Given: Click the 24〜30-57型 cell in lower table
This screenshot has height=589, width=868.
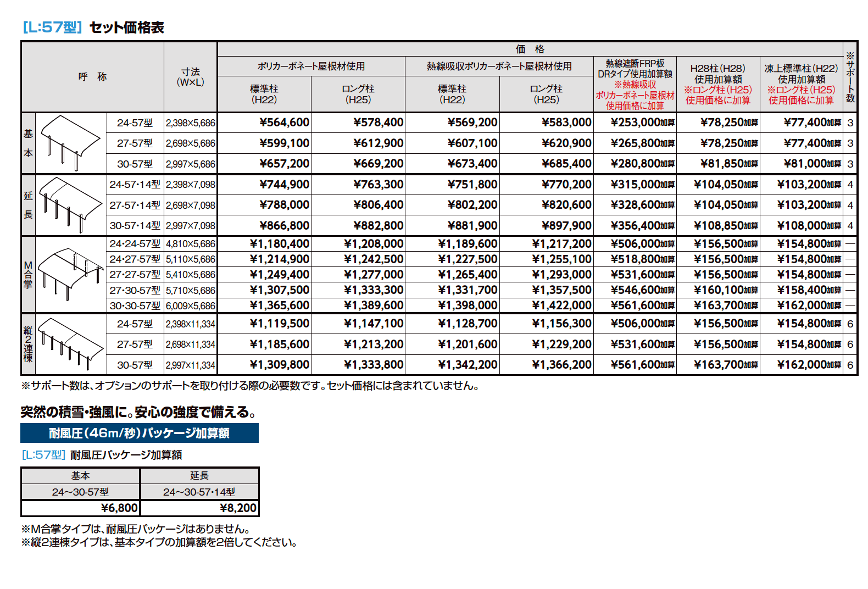Looking at the screenshot, I should (81, 492).
